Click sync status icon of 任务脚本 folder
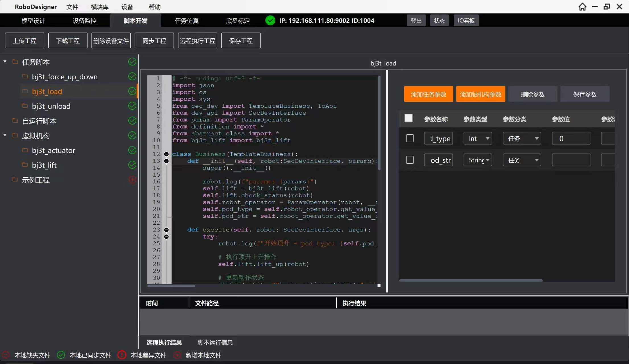This screenshot has height=364, width=629. click(132, 62)
